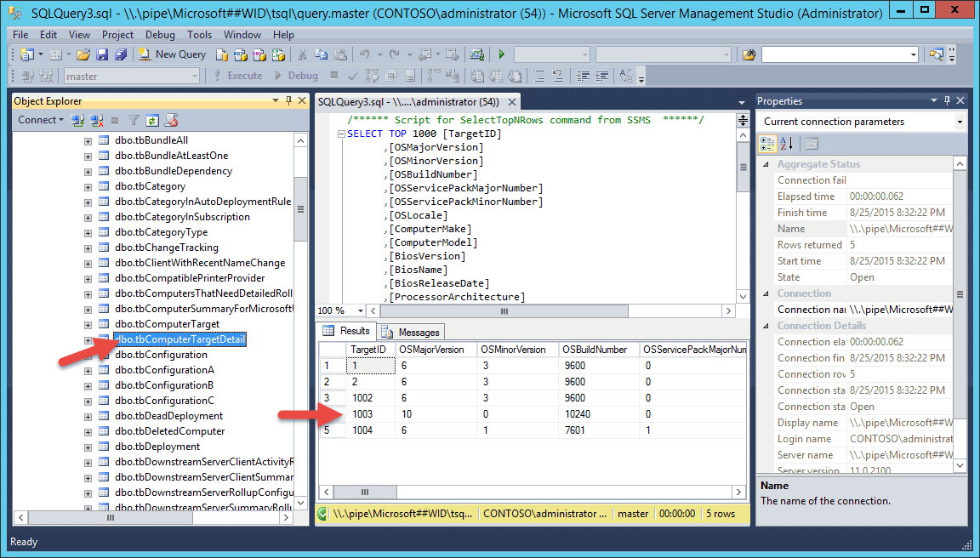Viewport: 980px width, 558px height.
Task: Click the Analysis Services MDX Query icon
Action: (x=240, y=55)
